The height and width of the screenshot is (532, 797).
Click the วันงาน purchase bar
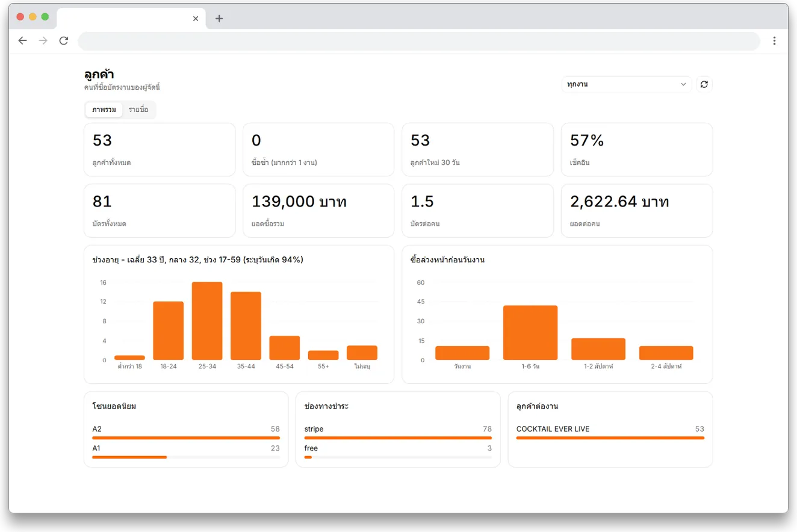(462, 353)
